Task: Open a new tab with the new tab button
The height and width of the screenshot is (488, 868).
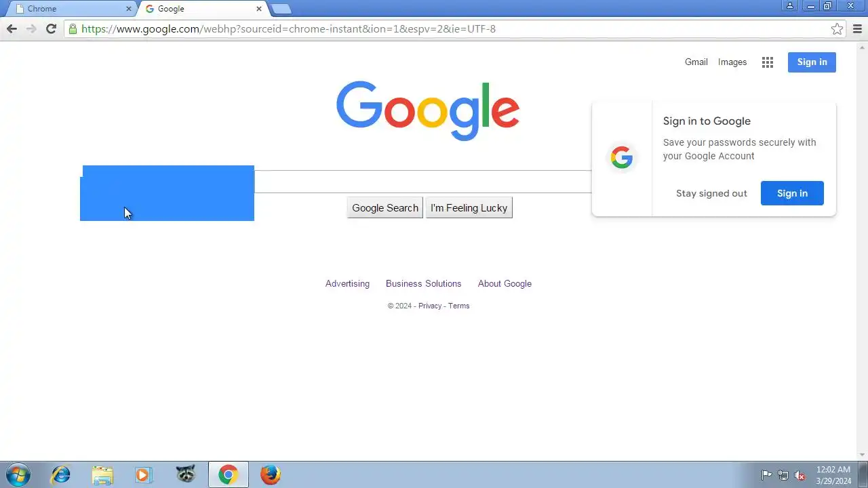Action: [281, 9]
